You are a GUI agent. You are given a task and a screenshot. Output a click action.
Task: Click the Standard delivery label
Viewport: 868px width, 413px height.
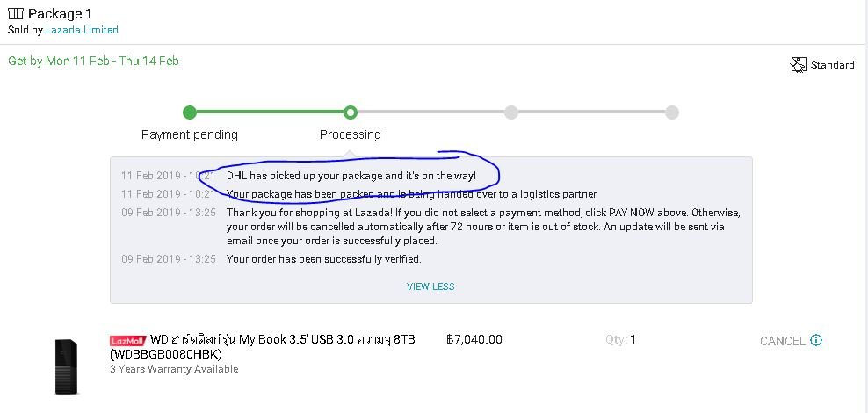click(x=833, y=65)
